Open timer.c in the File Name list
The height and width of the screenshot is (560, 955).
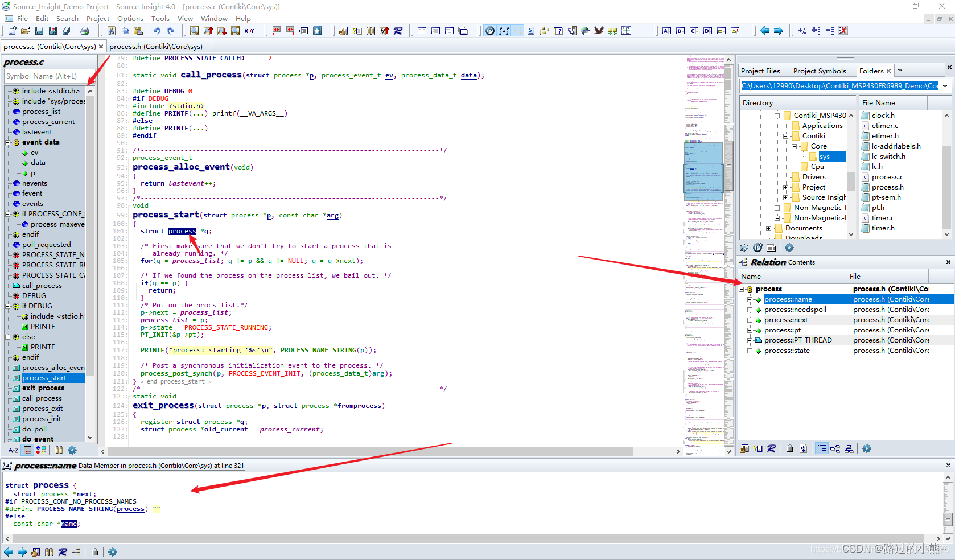883,218
